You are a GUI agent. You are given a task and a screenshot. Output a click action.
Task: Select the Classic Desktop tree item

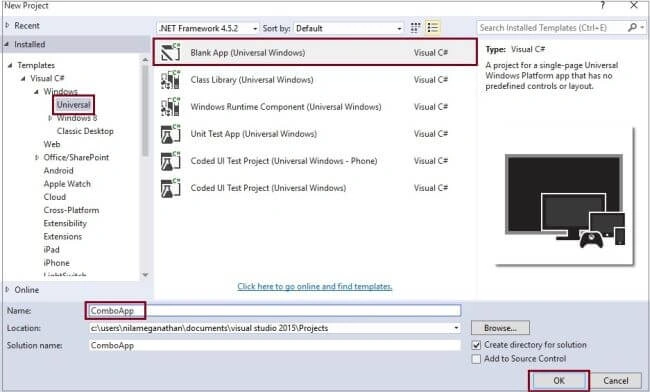click(85, 131)
